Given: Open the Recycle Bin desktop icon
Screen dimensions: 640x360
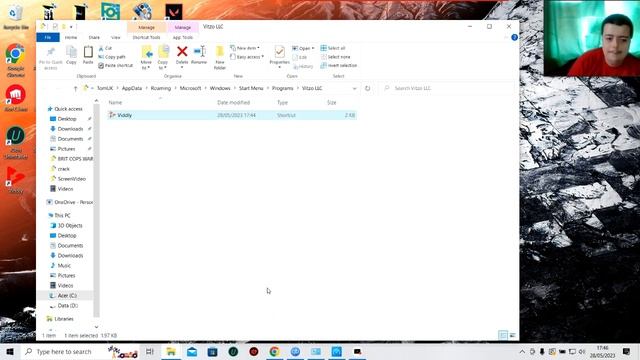Looking at the screenshot, I should [16, 17].
